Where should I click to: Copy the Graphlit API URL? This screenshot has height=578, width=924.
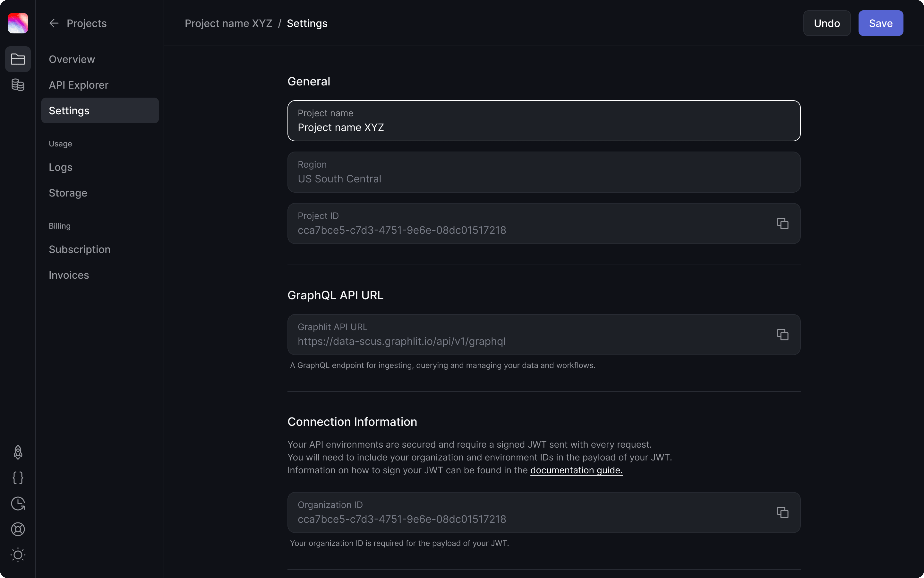(783, 335)
